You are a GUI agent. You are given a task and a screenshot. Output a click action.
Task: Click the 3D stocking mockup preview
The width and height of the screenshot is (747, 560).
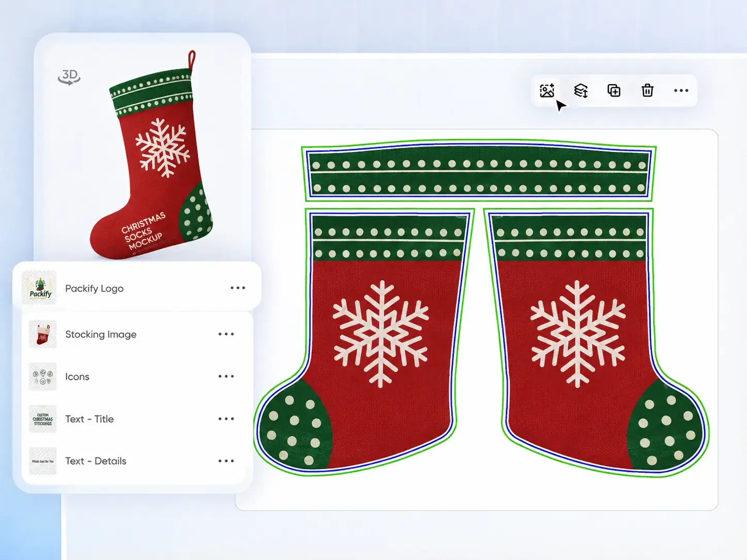151,156
